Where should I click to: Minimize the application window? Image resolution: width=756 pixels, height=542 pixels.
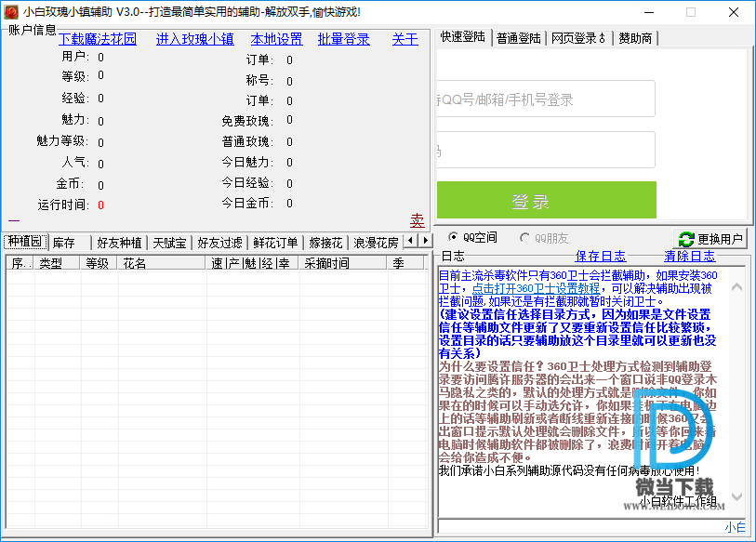[649, 12]
